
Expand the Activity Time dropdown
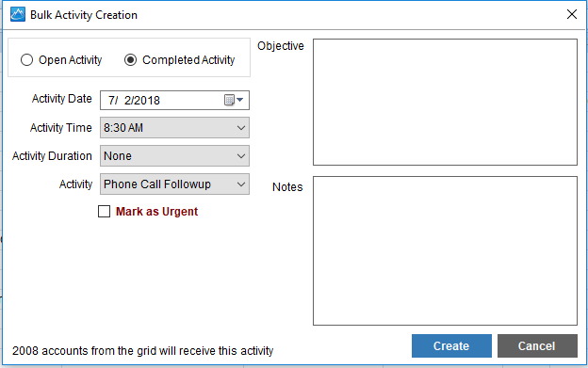coord(174,128)
